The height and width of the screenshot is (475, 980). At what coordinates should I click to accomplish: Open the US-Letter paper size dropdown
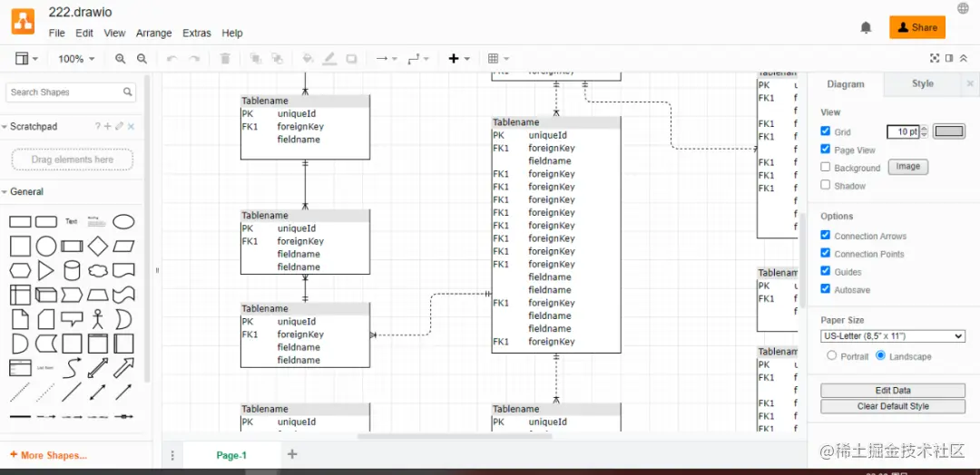(x=893, y=336)
